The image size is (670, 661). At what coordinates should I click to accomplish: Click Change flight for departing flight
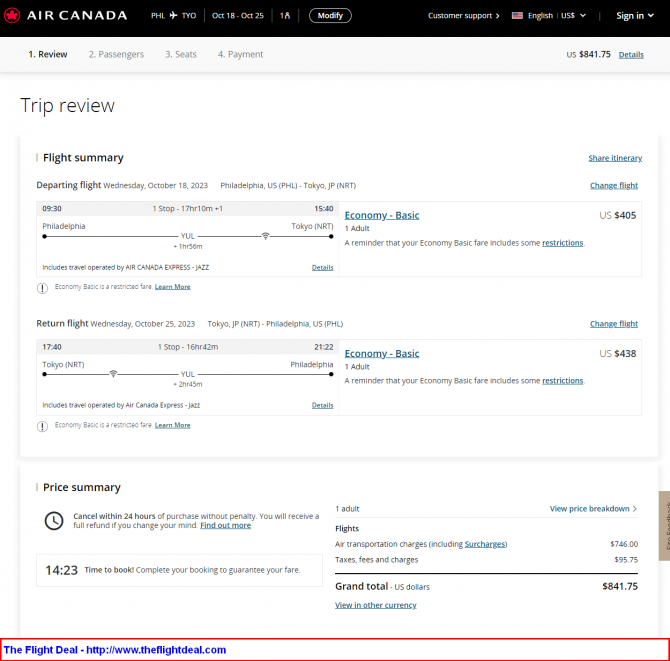point(614,185)
